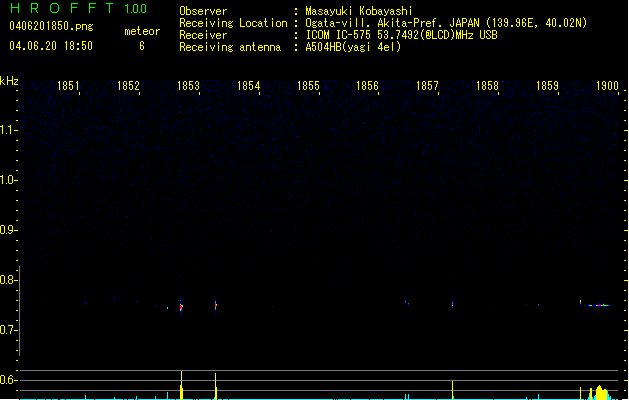This screenshot has height=400, width=629.
Task: Click the 1.0 kHz frequency label
Action: [8, 180]
